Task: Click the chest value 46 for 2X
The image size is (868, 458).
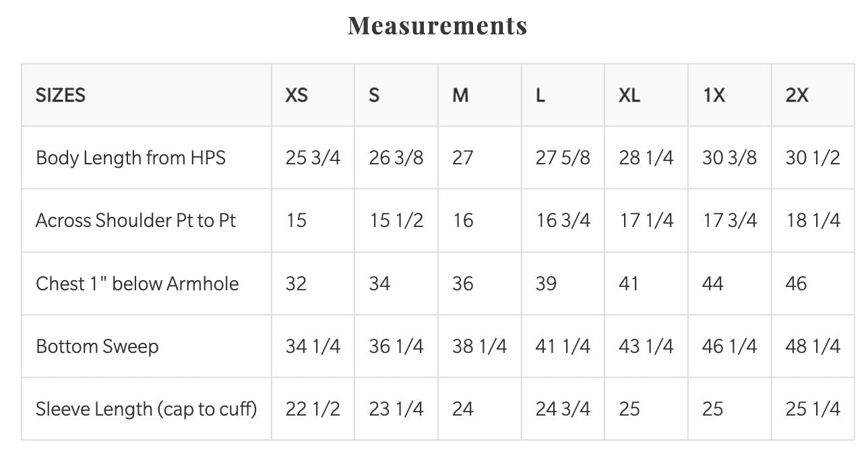Action: 796,284
